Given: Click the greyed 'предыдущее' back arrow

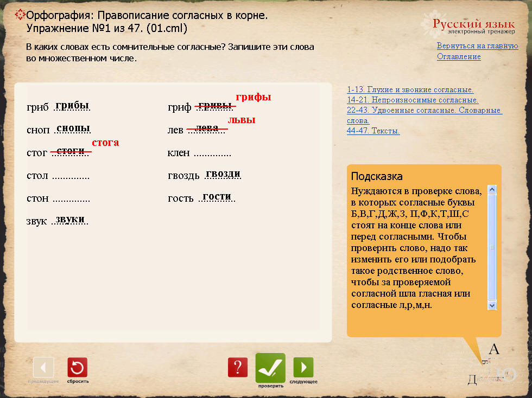Looking at the screenshot, I should point(43,368).
